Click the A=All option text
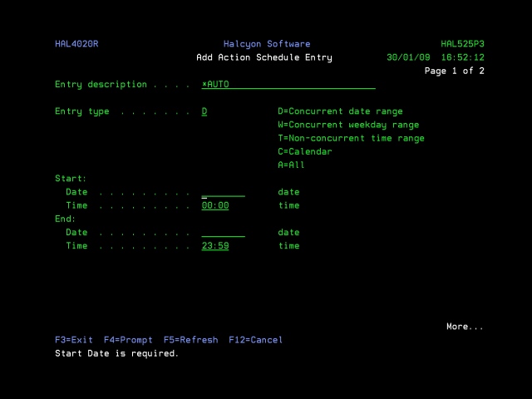The width and height of the screenshot is (532, 399). coord(291,165)
